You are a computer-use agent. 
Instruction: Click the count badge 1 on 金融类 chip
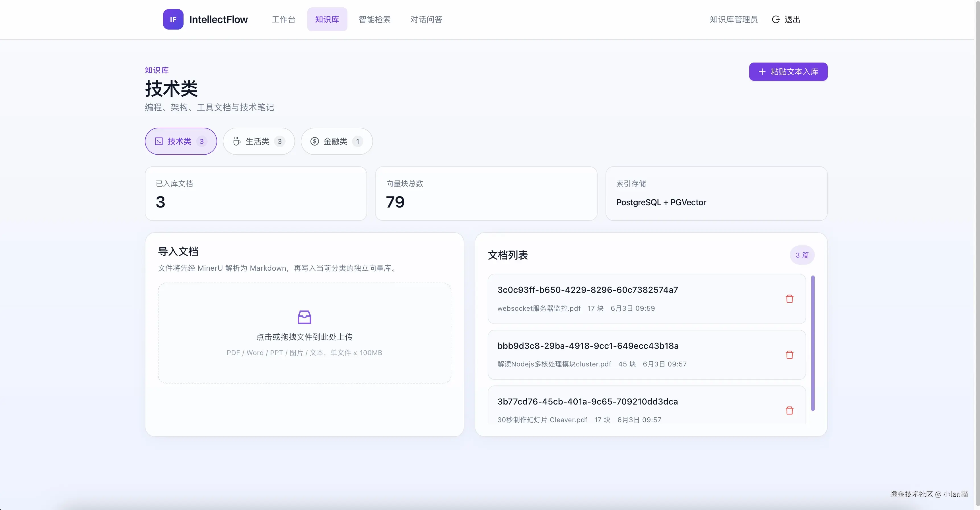pos(358,141)
